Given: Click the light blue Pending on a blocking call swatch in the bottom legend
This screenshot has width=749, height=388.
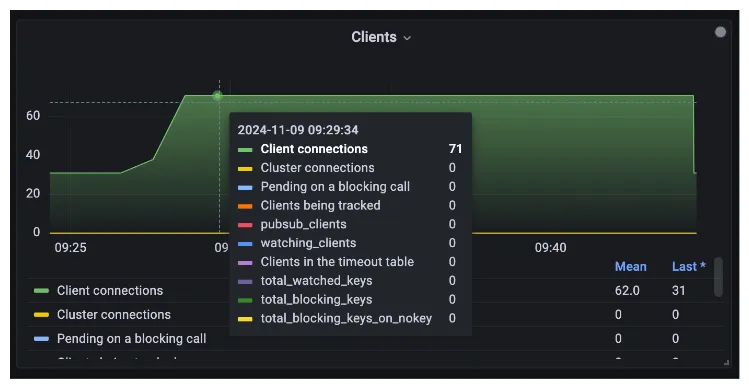Looking at the screenshot, I should coord(42,339).
